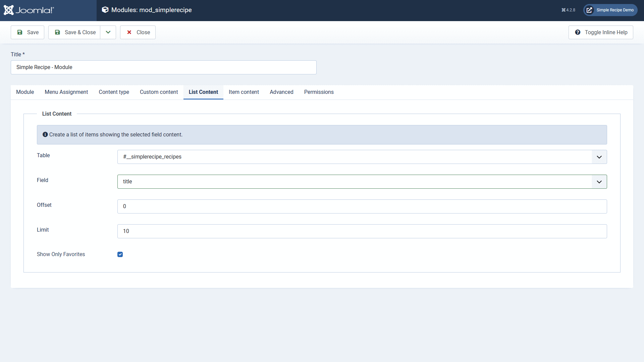This screenshot has height=362, width=644.
Task: Open the Menu Assignment tab
Action: [x=66, y=92]
